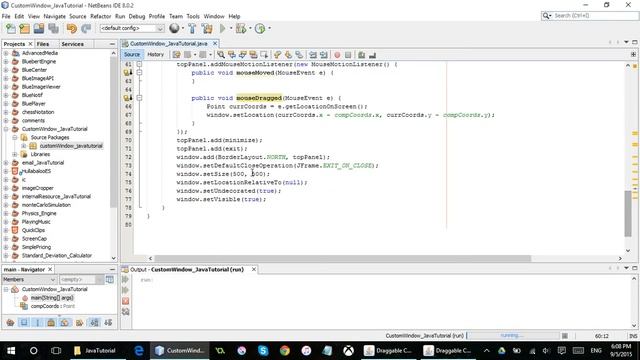Click the Output settings icon below the stop icon

click(125, 312)
